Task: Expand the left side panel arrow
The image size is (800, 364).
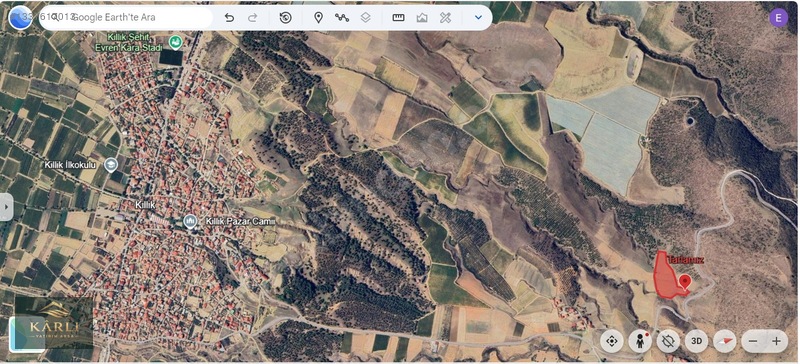Action: [x=6, y=207]
